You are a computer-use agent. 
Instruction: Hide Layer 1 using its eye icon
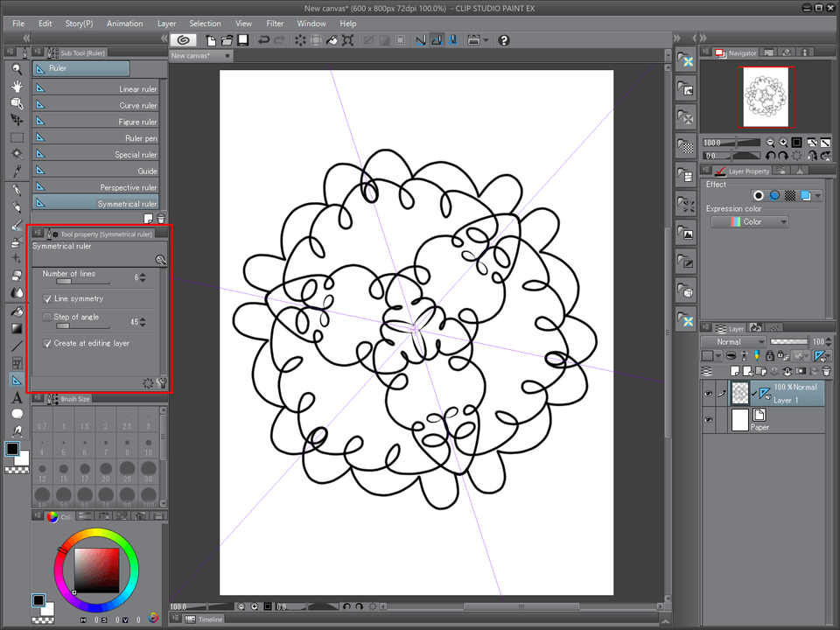[x=709, y=394]
